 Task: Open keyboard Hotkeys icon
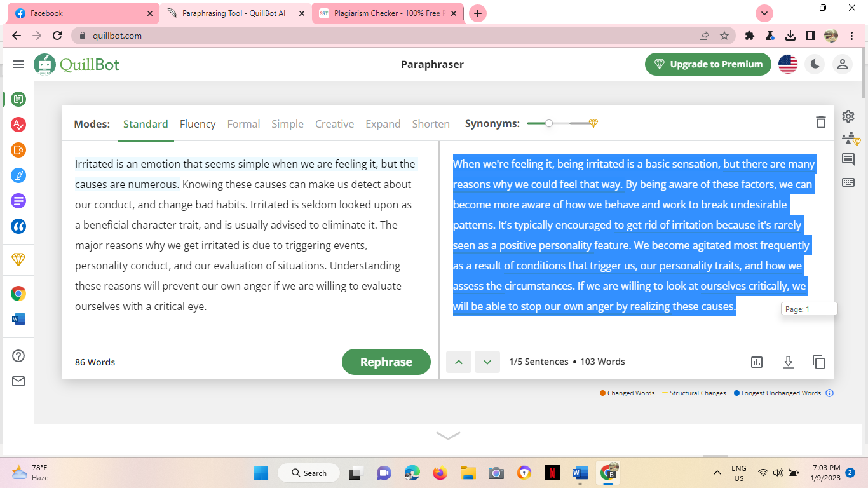coord(848,182)
